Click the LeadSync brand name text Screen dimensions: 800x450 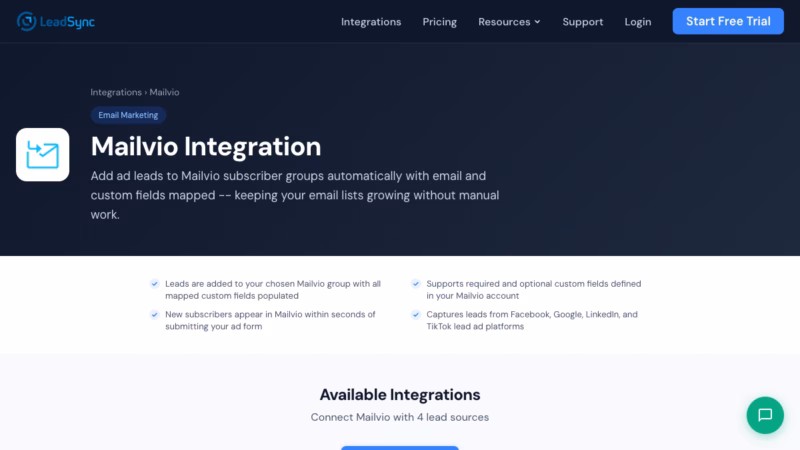[x=69, y=21]
